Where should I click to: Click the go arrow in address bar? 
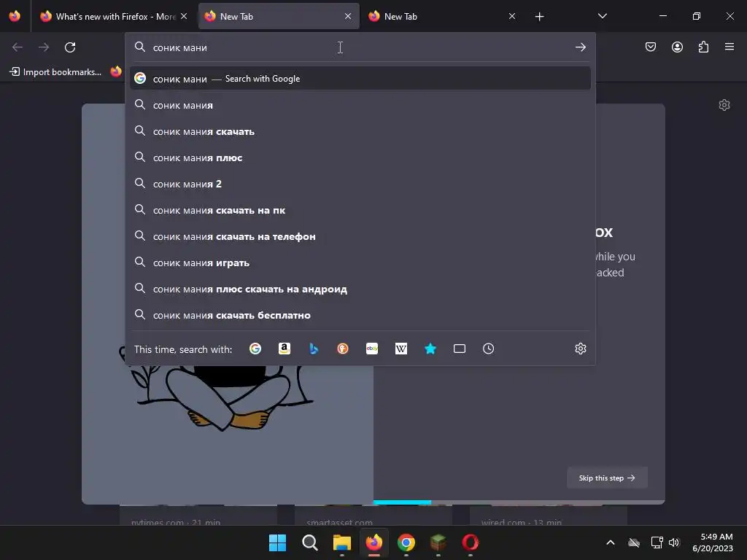[x=580, y=47]
